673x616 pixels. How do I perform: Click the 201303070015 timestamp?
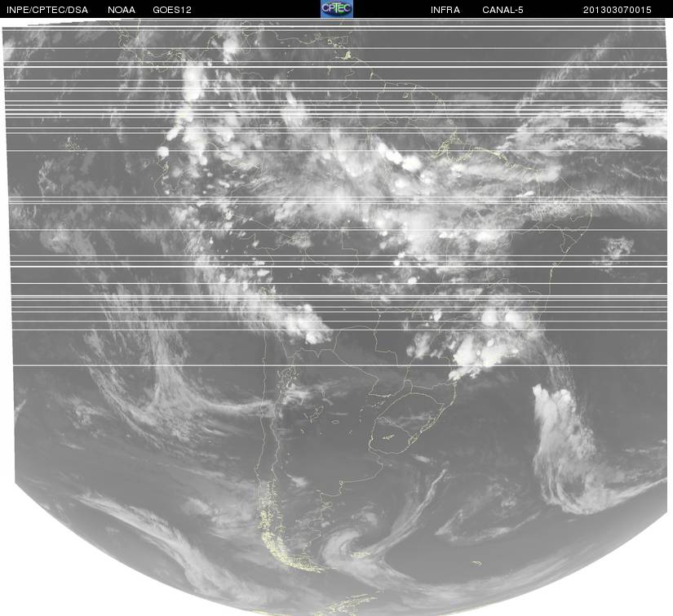618,10
